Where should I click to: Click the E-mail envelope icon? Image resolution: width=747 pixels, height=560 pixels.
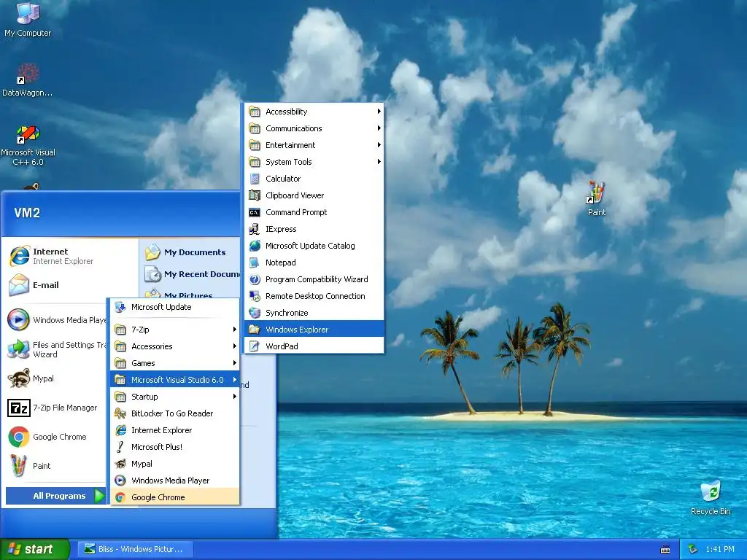(x=19, y=285)
